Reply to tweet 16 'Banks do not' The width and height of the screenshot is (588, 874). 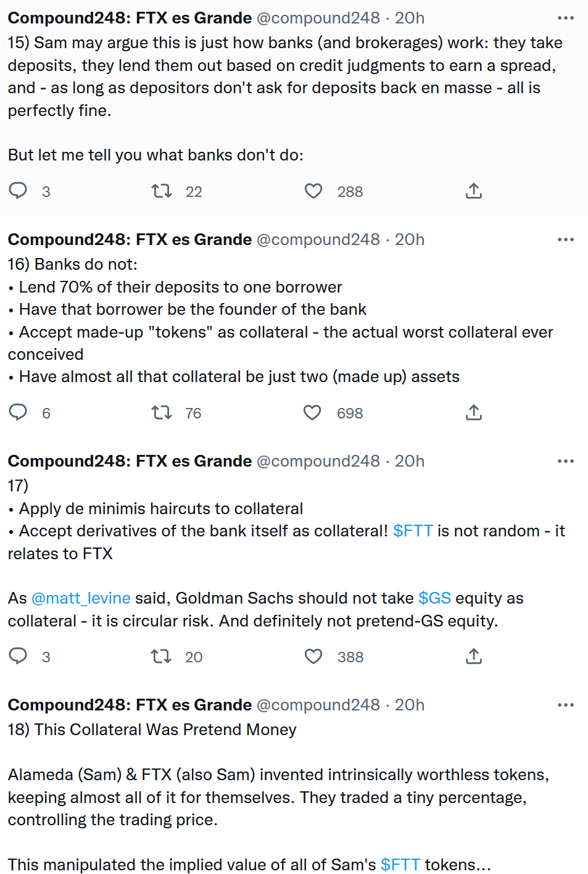coord(18,412)
